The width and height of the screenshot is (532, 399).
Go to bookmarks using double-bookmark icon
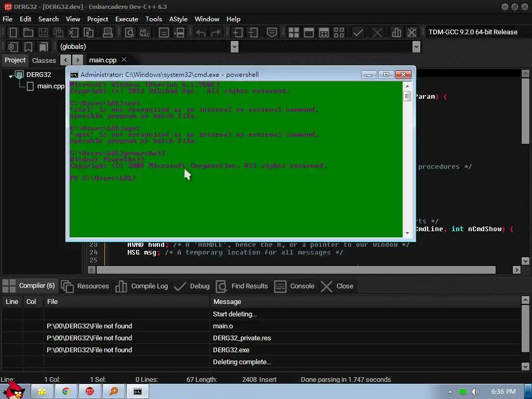pos(44,47)
